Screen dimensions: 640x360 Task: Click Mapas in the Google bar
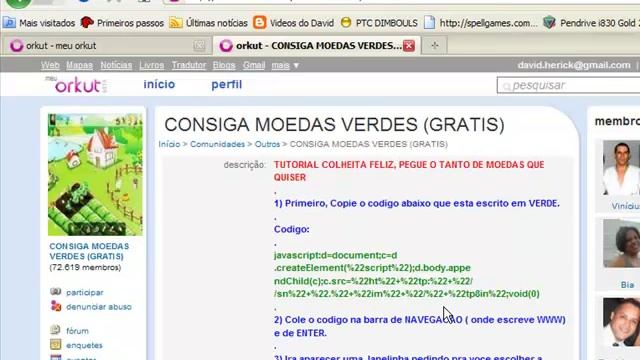(80, 65)
